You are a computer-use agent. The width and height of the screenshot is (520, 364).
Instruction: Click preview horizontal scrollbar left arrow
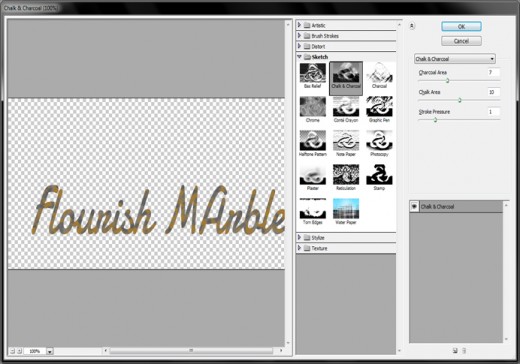(x=106, y=350)
